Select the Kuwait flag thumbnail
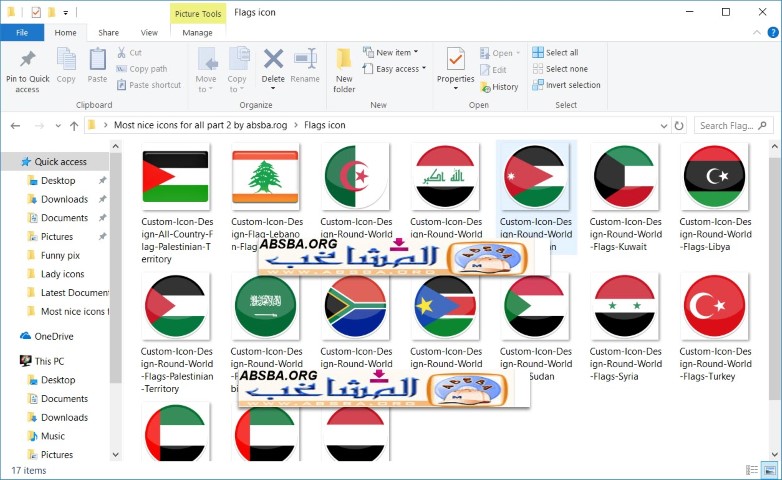Image resolution: width=782 pixels, height=480 pixels. pos(624,177)
